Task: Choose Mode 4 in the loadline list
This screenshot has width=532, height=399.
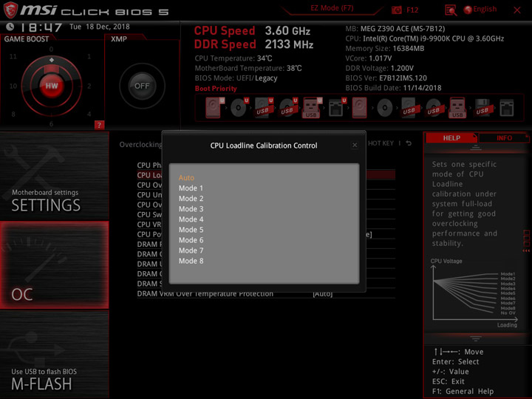Action: (191, 219)
